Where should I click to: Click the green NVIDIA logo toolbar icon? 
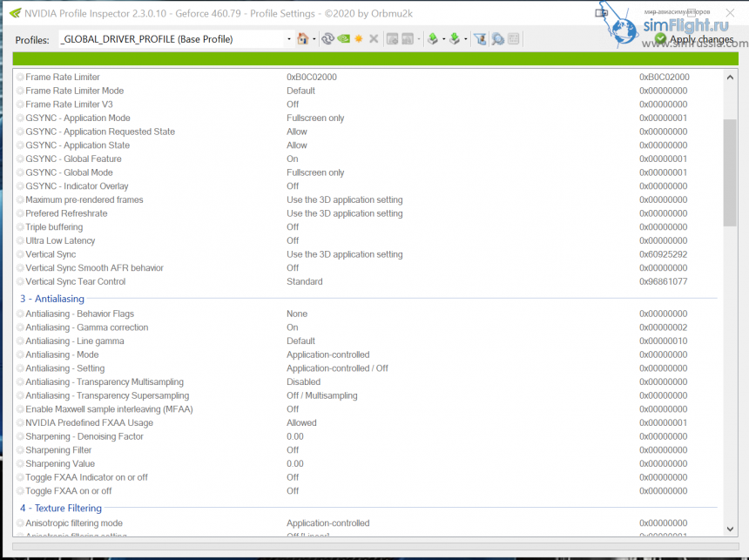pos(343,38)
